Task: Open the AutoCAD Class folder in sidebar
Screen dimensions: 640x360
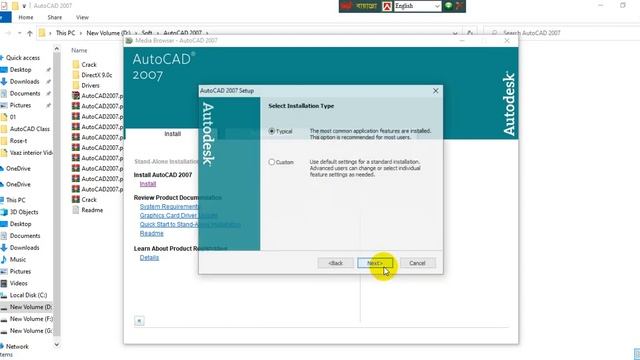Action: (x=29, y=129)
